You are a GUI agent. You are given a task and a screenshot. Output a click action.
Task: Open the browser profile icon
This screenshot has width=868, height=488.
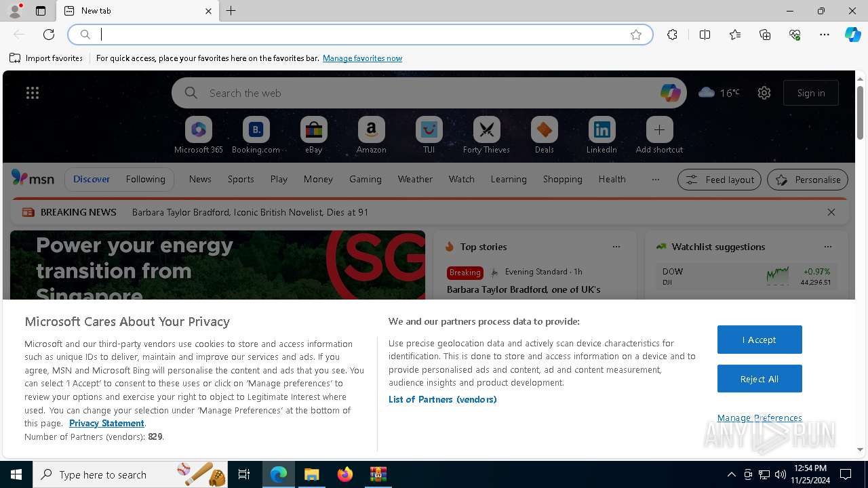[x=14, y=11]
